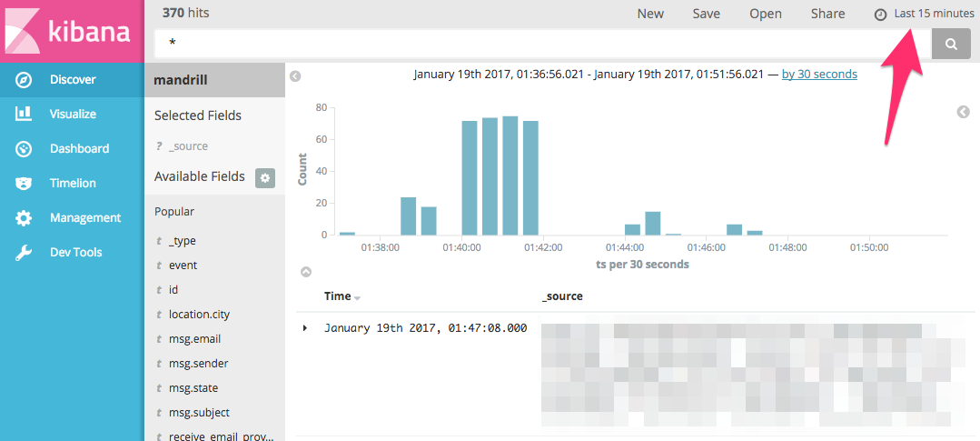Click the _source field type icon

[x=159, y=146]
